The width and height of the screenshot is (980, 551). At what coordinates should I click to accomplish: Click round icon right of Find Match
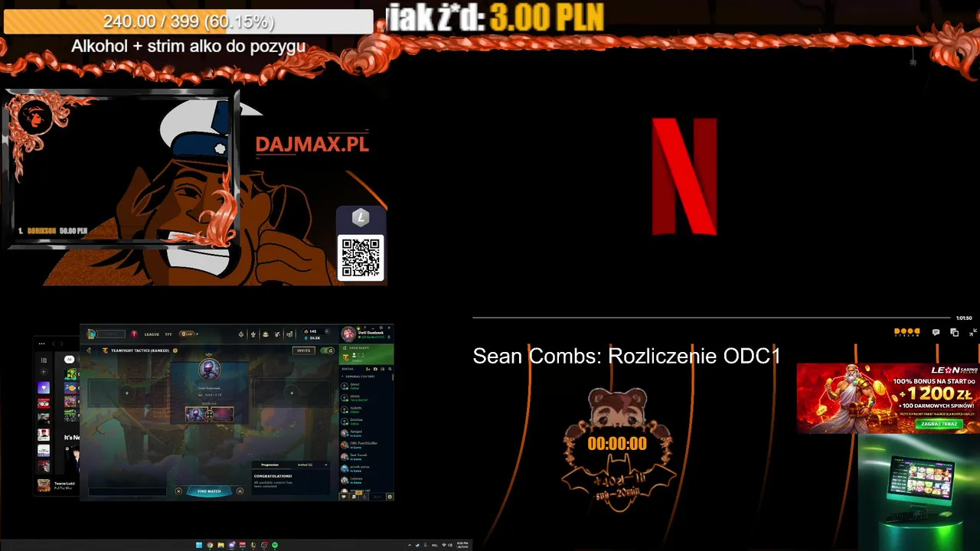(240, 491)
